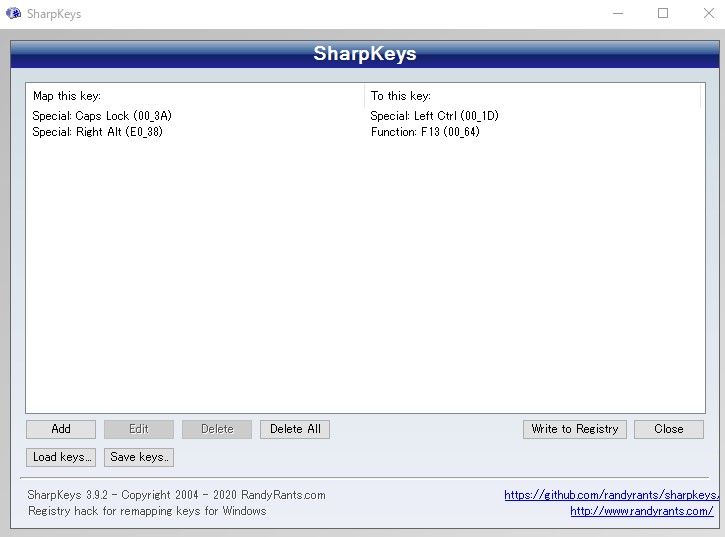Click Write to Registry button
725x537 pixels.
tap(575, 429)
